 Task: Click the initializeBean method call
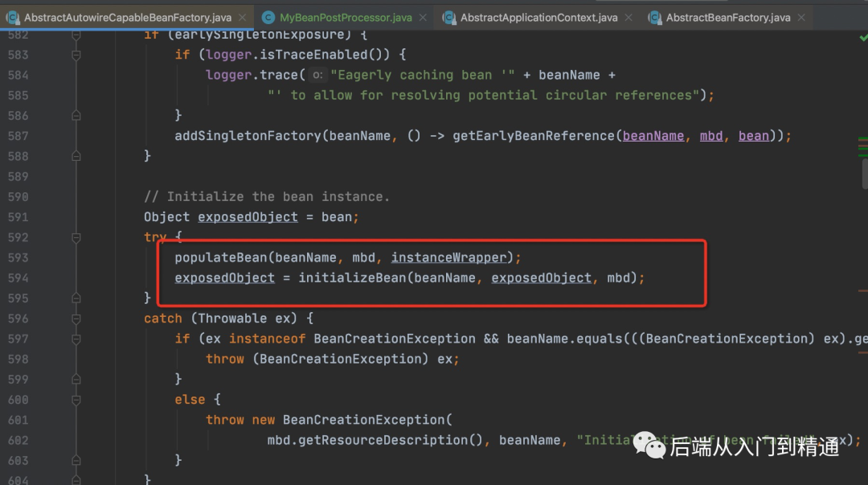point(352,277)
